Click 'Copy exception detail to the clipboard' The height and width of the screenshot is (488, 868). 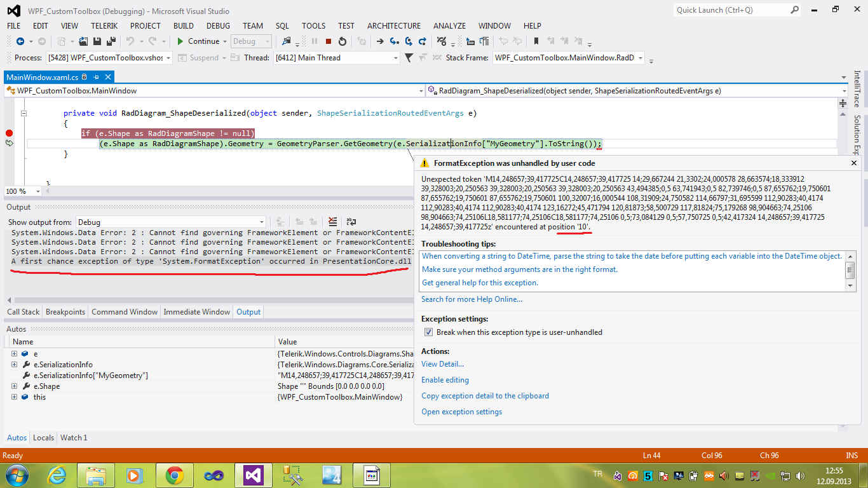[x=485, y=396]
